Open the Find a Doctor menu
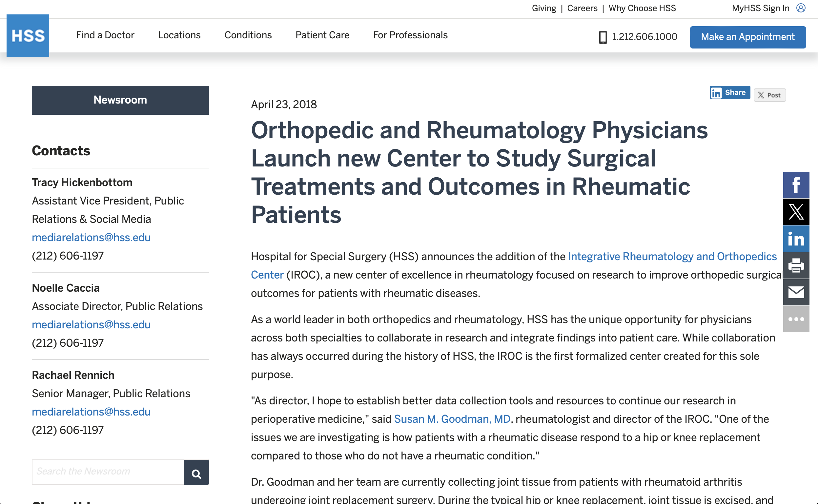Viewport: 818px width, 504px height. pyautogui.click(x=105, y=35)
